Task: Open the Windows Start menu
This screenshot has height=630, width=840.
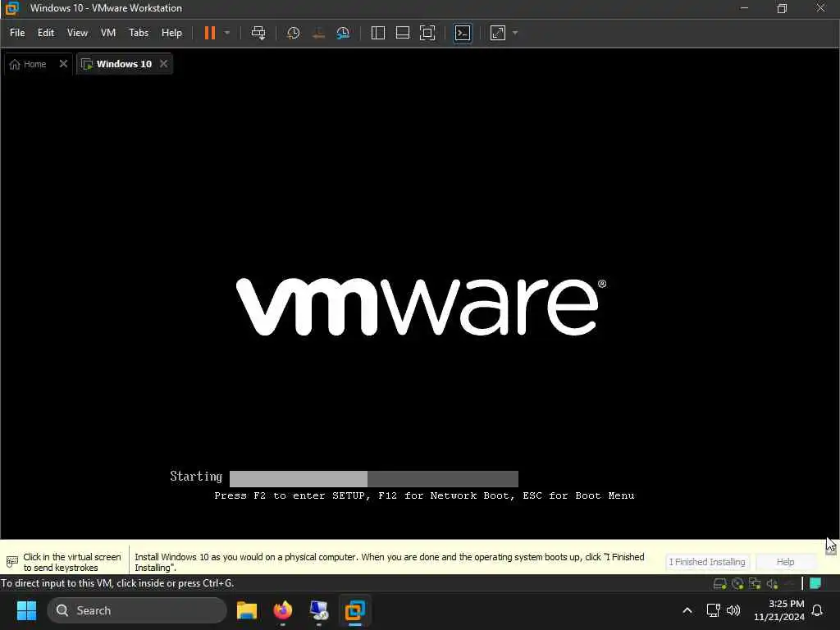Action: (x=26, y=610)
